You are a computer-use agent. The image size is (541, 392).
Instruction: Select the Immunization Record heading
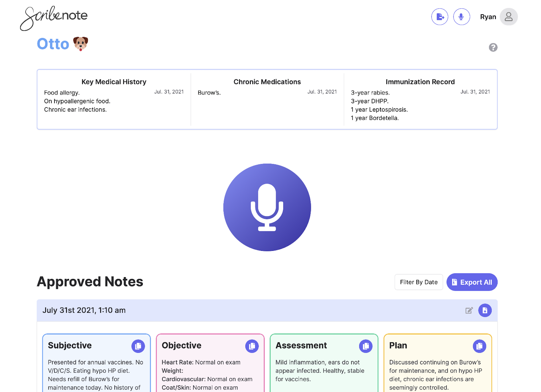pos(420,82)
